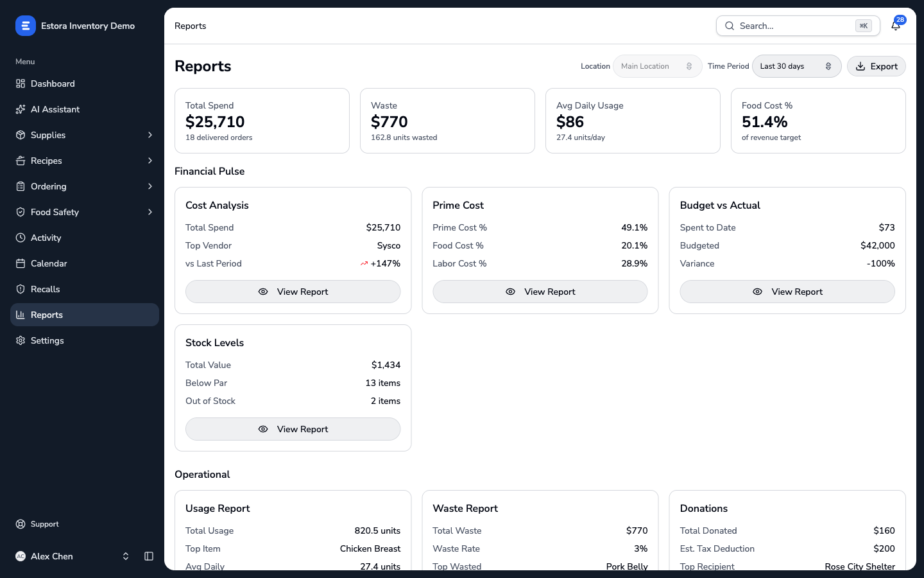Click the ⌘K shortcut badge
924x578 pixels.
(x=864, y=26)
